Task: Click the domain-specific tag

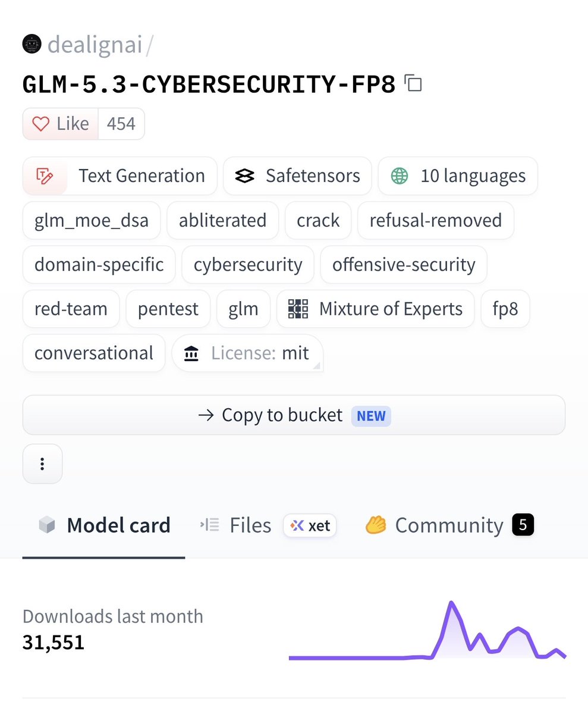Action: pyautogui.click(x=99, y=264)
